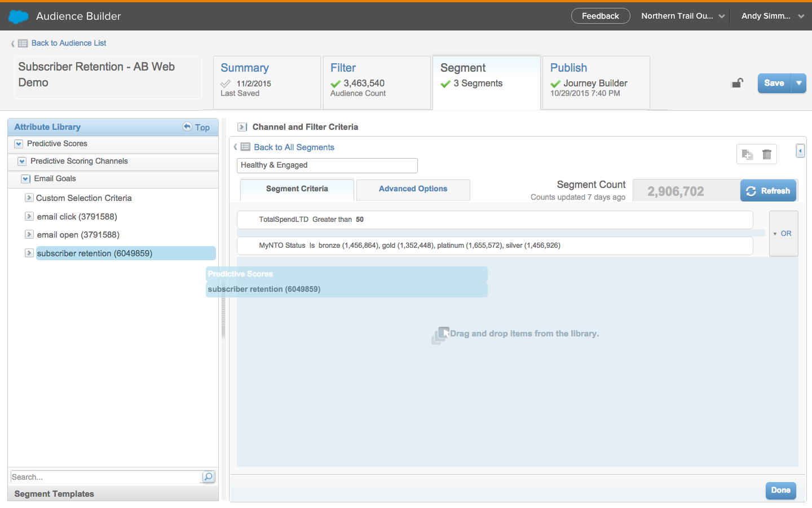Switch to the Filter tab
Screen dimensions: 812x508
point(377,82)
